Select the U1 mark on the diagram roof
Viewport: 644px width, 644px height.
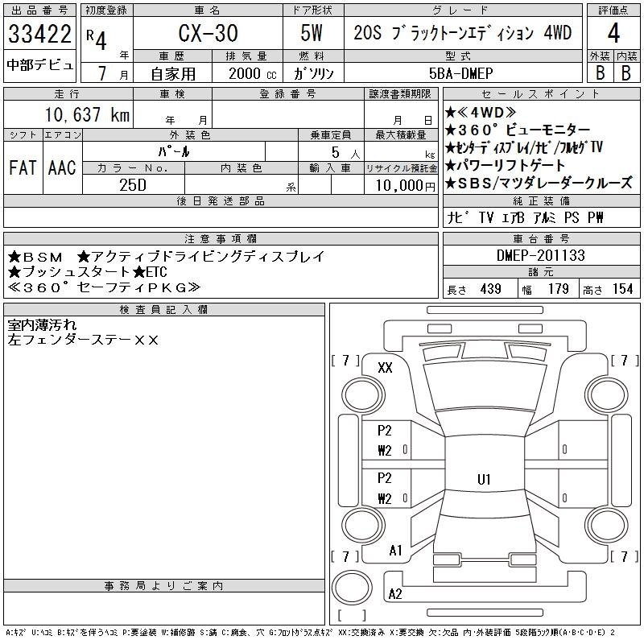pos(484,479)
